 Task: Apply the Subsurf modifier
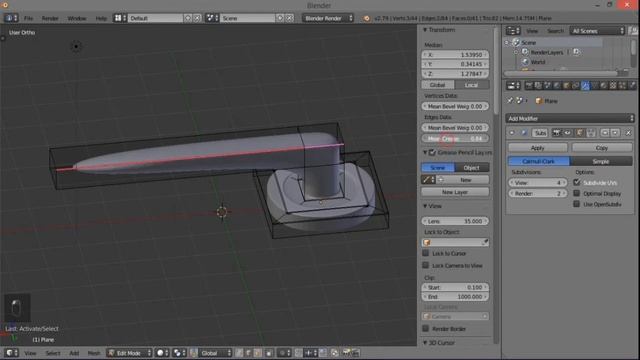[x=538, y=148]
